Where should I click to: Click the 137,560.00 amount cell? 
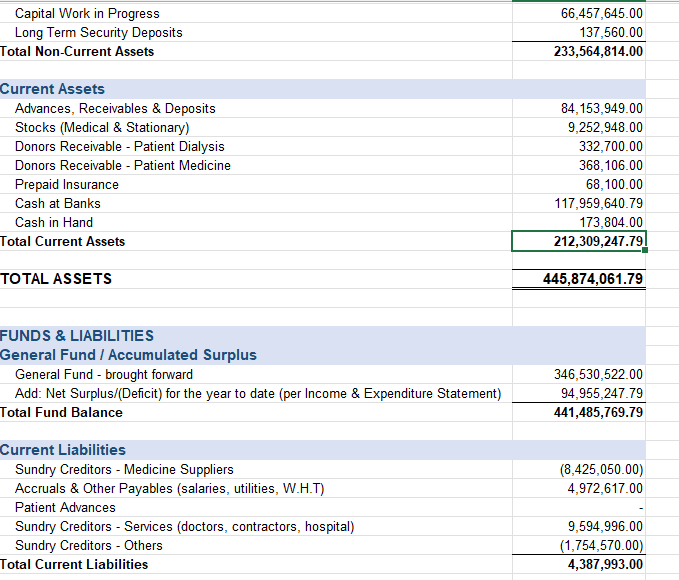click(x=579, y=32)
